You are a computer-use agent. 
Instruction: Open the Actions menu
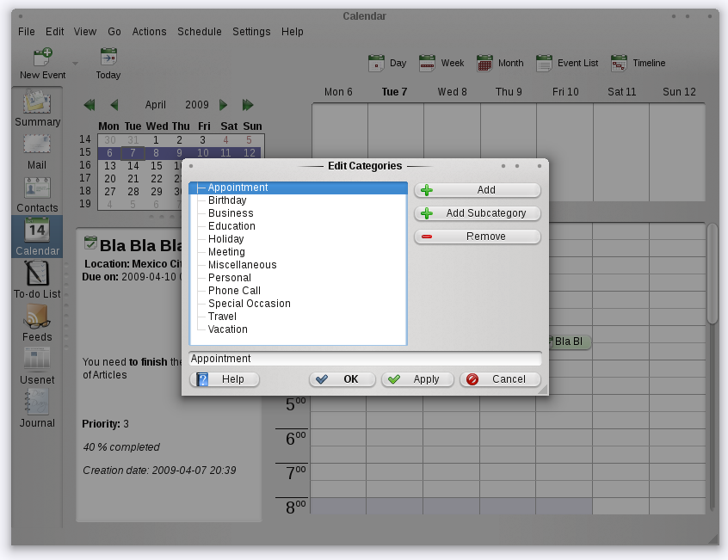[149, 32]
